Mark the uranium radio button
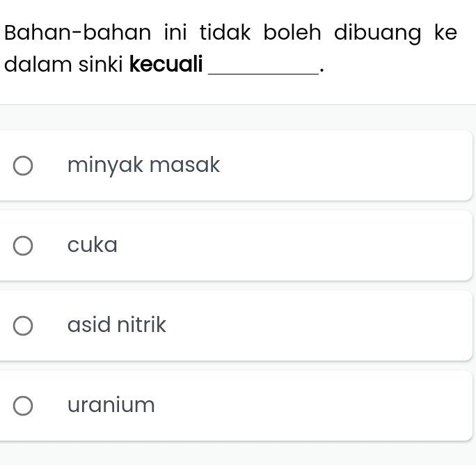The image size is (476, 465). pyautogui.click(x=23, y=406)
